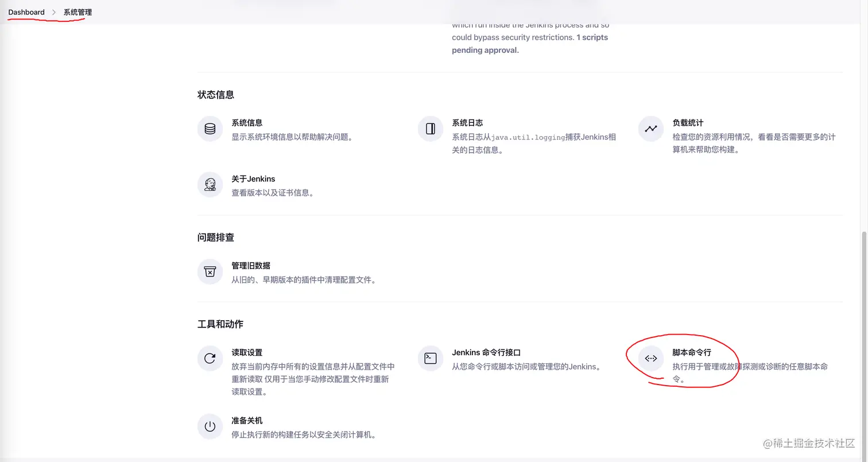Click the 工具和动作 section heading

220,324
